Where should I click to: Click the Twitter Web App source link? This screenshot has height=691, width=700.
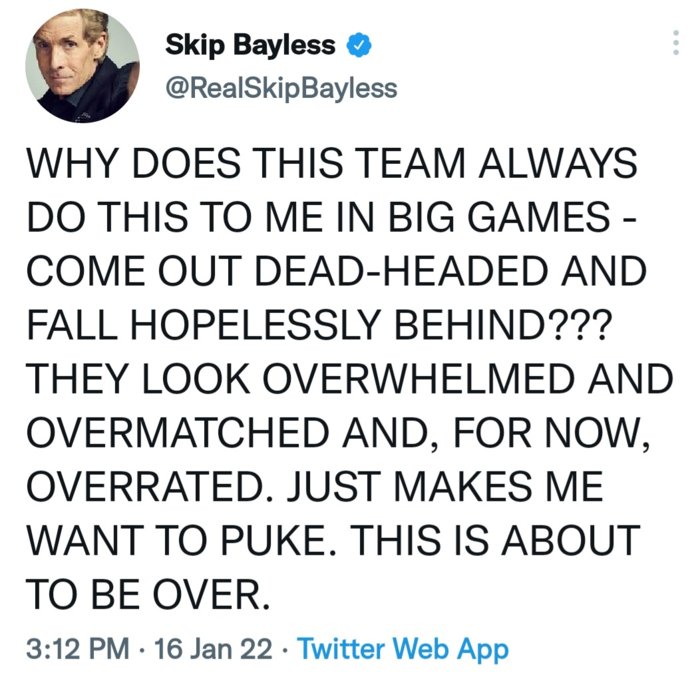(x=405, y=649)
